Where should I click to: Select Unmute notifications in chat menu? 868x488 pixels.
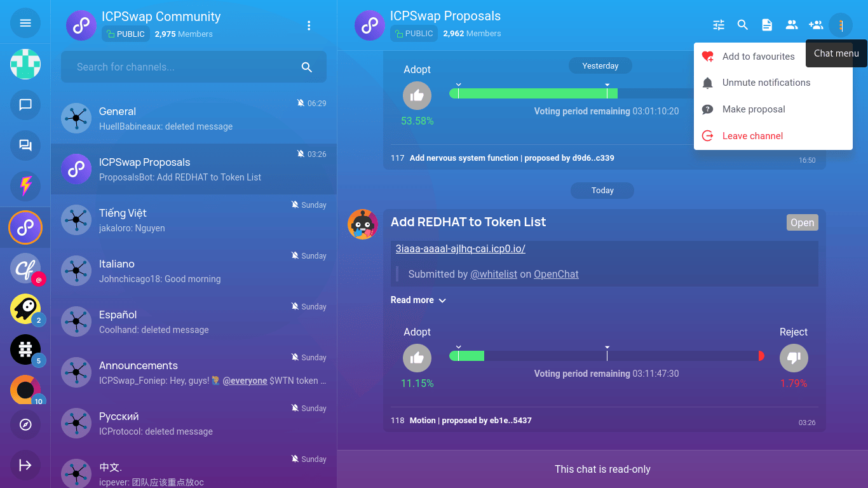[x=766, y=83]
